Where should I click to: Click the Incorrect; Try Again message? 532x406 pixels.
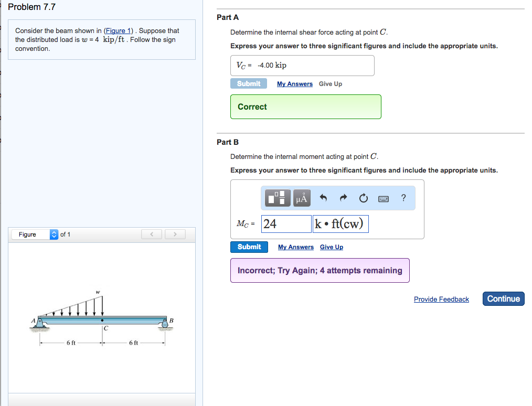pyautogui.click(x=320, y=270)
